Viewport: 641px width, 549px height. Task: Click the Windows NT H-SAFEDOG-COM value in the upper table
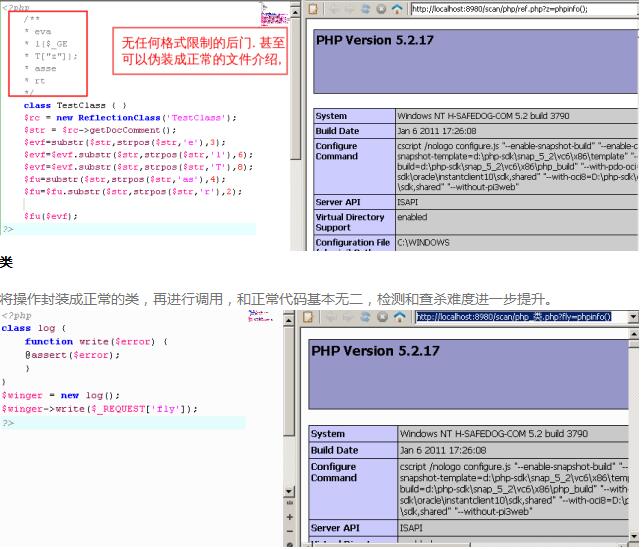483,116
